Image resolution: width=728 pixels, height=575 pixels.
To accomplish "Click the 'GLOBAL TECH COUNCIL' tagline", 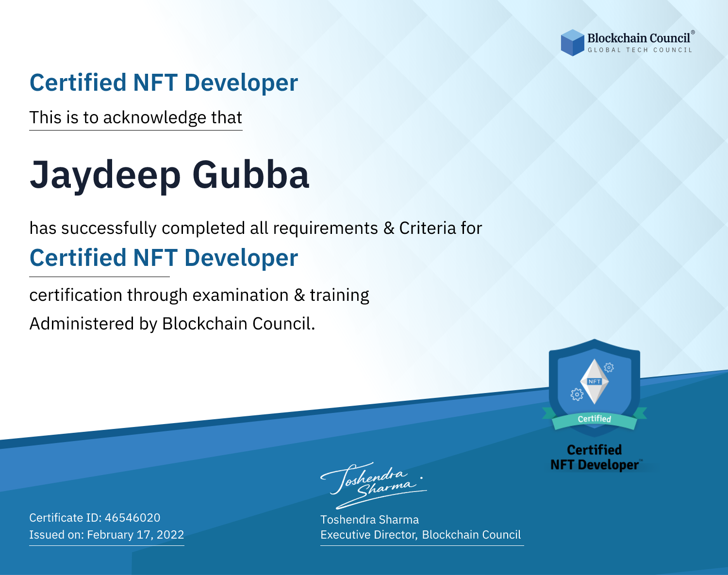I will 640,50.
